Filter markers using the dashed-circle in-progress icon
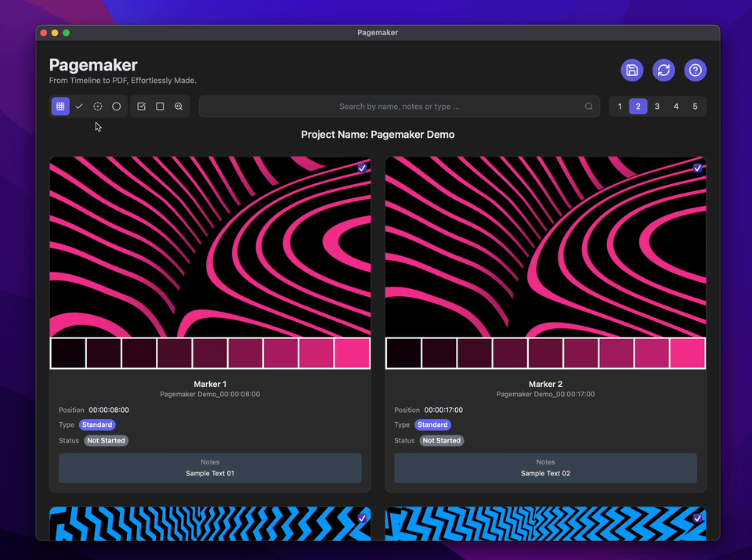The width and height of the screenshot is (752, 560). point(98,107)
